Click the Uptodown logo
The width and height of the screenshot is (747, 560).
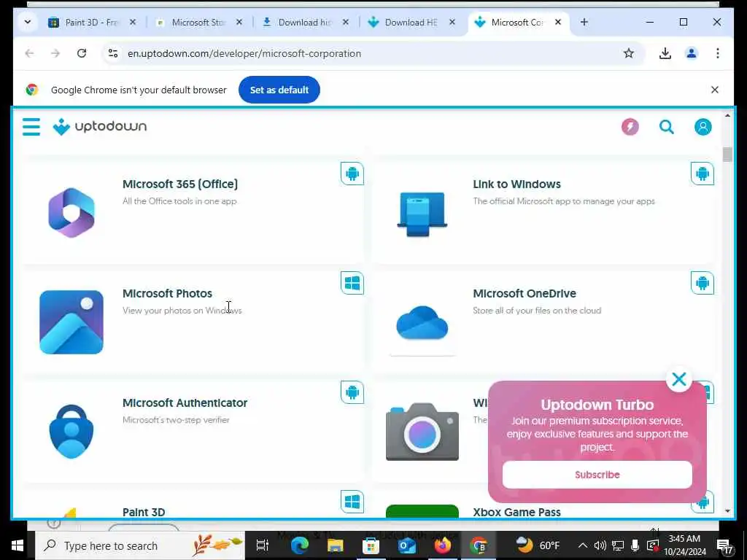(99, 127)
